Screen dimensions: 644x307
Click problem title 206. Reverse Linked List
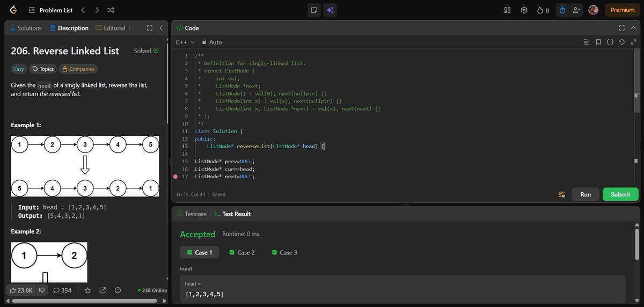click(x=65, y=51)
